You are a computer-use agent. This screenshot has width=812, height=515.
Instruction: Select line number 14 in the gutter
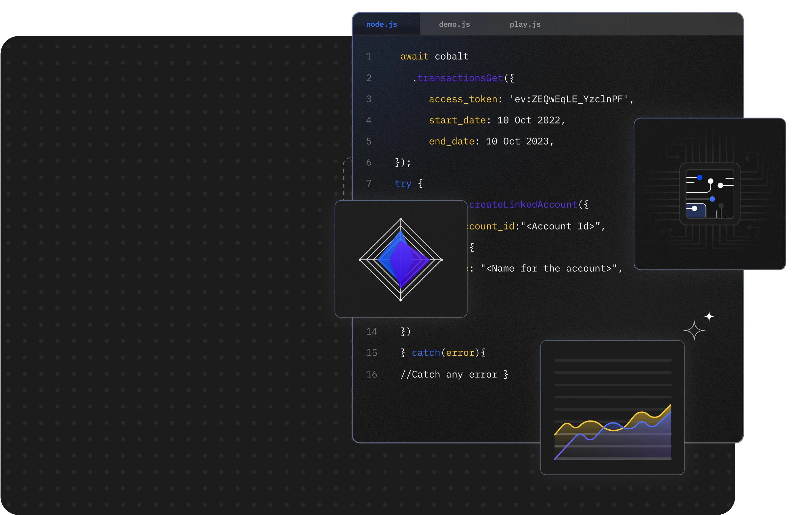click(372, 331)
